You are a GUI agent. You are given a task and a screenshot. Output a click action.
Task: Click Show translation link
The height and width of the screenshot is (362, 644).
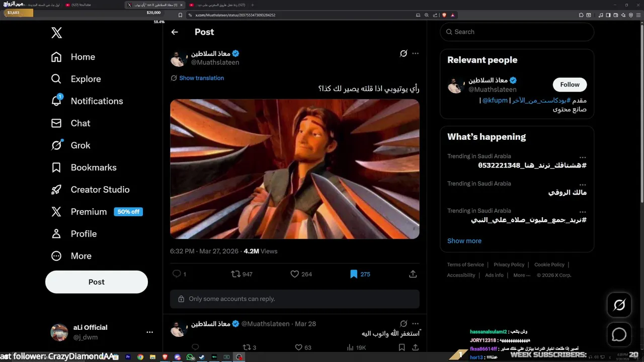(x=201, y=78)
